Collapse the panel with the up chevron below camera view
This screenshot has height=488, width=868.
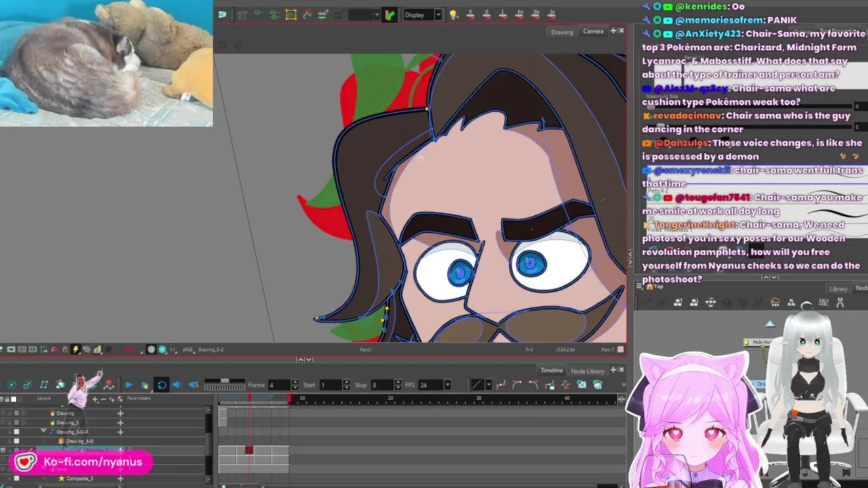(x=300, y=359)
